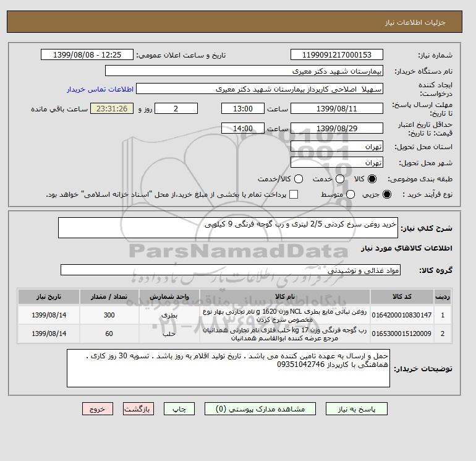This screenshot has width=476, height=461.
Task: Click the price validity date 1399/08/29
Action: [x=337, y=128]
